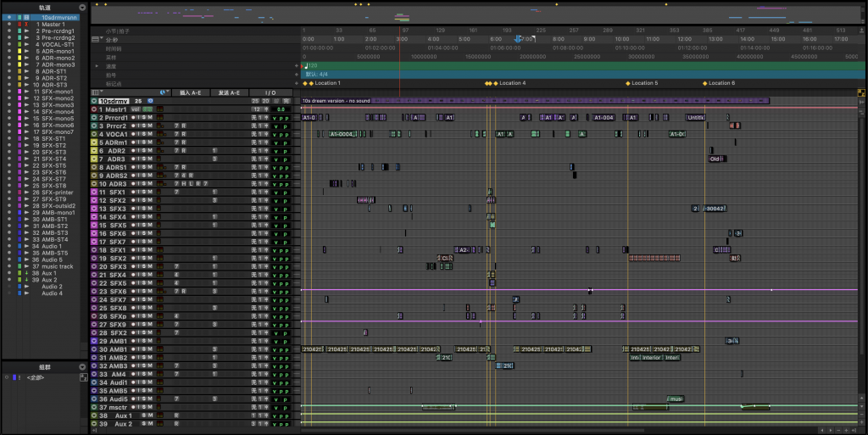Hide Master 1 in the track list
This screenshot has width=868, height=435.
[8, 25]
